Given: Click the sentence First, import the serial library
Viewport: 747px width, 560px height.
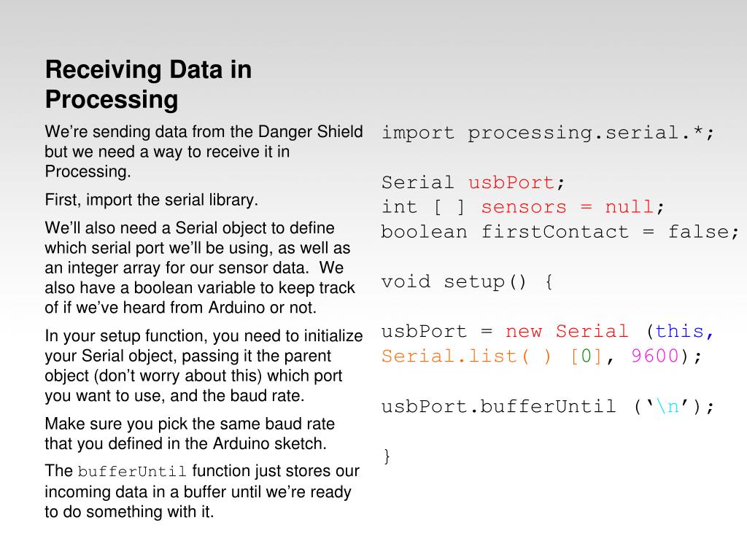Looking at the screenshot, I should 152,200.
